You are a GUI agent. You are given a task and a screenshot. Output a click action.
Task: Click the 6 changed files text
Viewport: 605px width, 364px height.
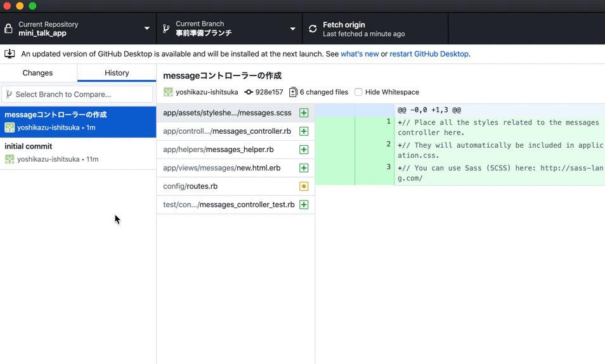point(323,92)
